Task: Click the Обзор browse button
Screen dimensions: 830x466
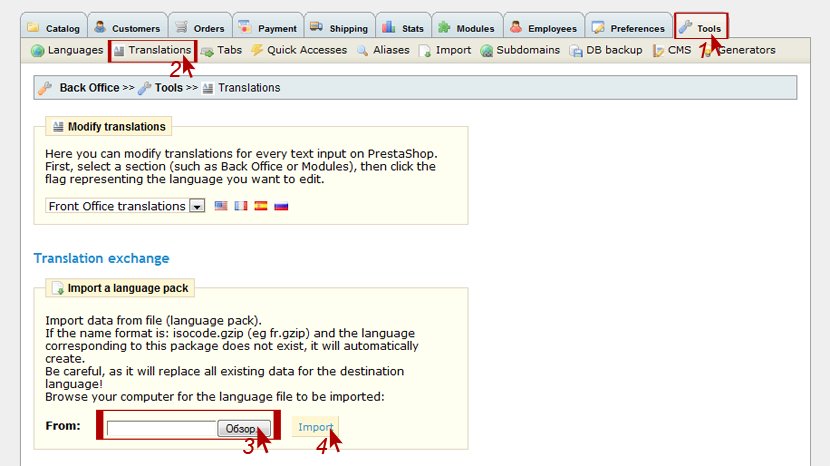Action: click(243, 428)
